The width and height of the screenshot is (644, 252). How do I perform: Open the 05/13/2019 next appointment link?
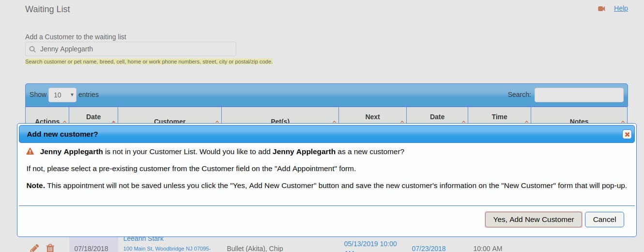[x=370, y=244]
